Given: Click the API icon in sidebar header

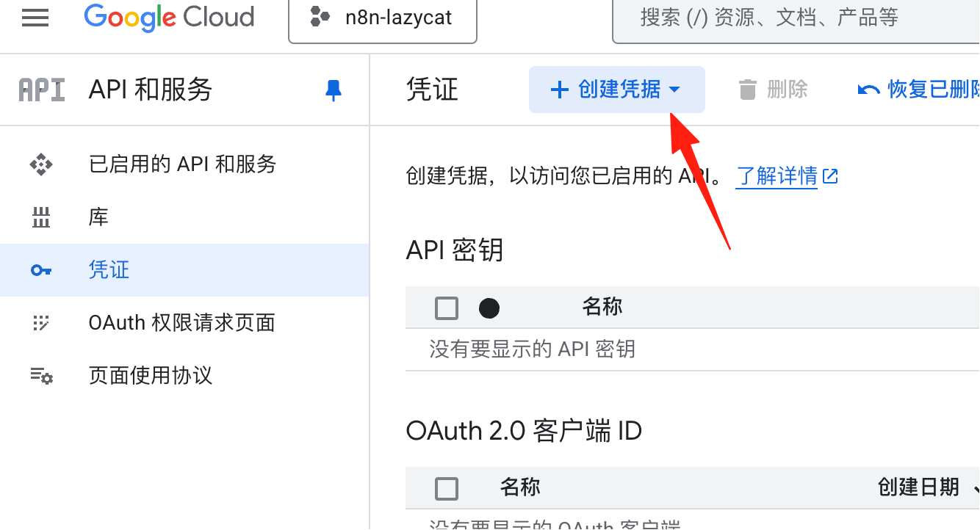Looking at the screenshot, I should (42, 90).
